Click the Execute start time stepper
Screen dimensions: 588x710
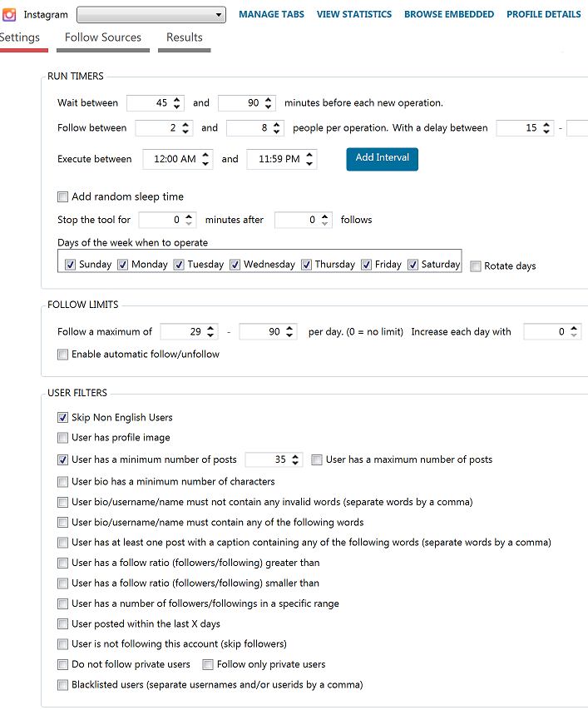(x=206, y=159)
